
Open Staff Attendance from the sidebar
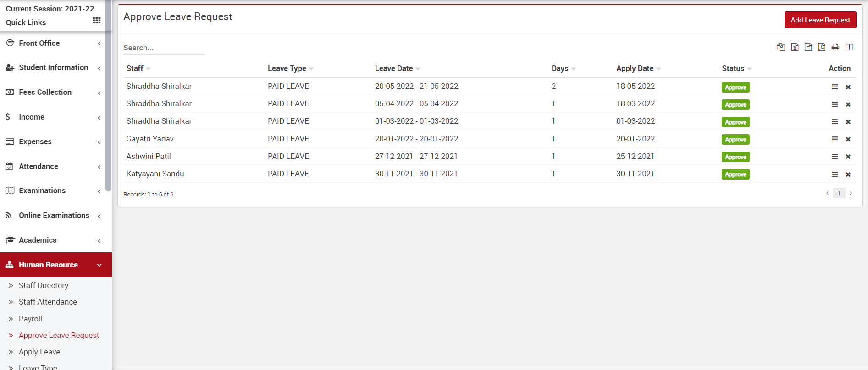point(48,302)
